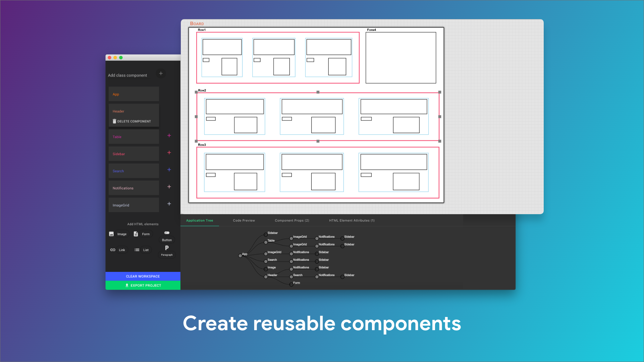Screen dimensions: 644x362
Task: Click the BOARD title label
Action: tap(197, 23)
